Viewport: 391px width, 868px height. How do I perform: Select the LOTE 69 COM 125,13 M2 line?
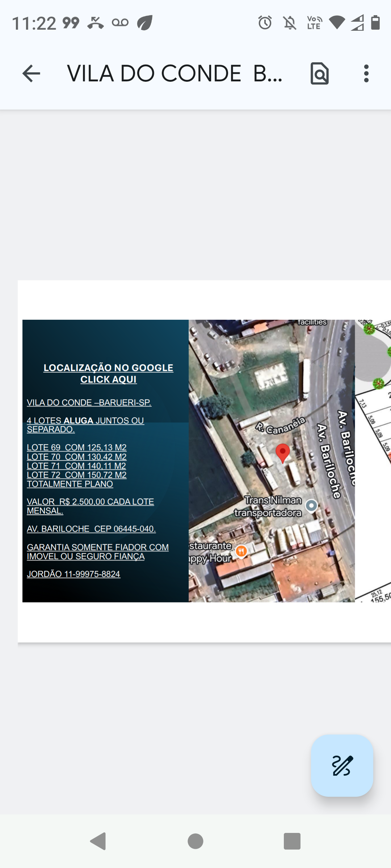(x=77, y=447)
